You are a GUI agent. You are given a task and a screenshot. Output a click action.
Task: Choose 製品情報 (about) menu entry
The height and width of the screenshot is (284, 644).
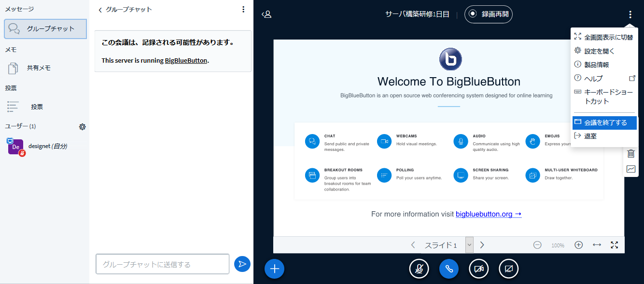click(604, 65)
